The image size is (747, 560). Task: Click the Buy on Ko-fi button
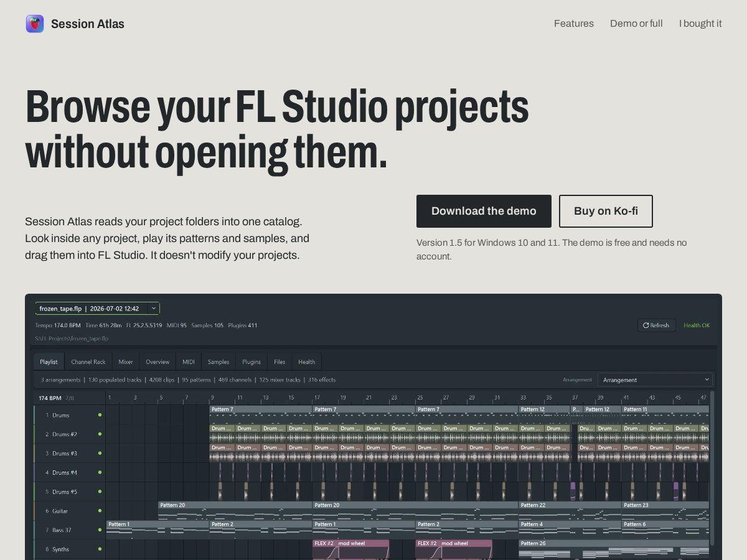click(606, 211)
